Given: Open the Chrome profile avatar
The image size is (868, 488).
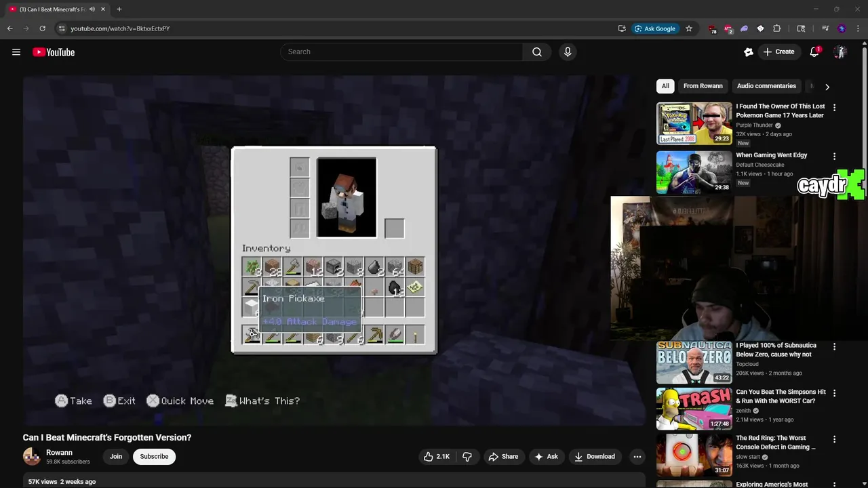Looking at the screenshot, I should pos(842,28).
